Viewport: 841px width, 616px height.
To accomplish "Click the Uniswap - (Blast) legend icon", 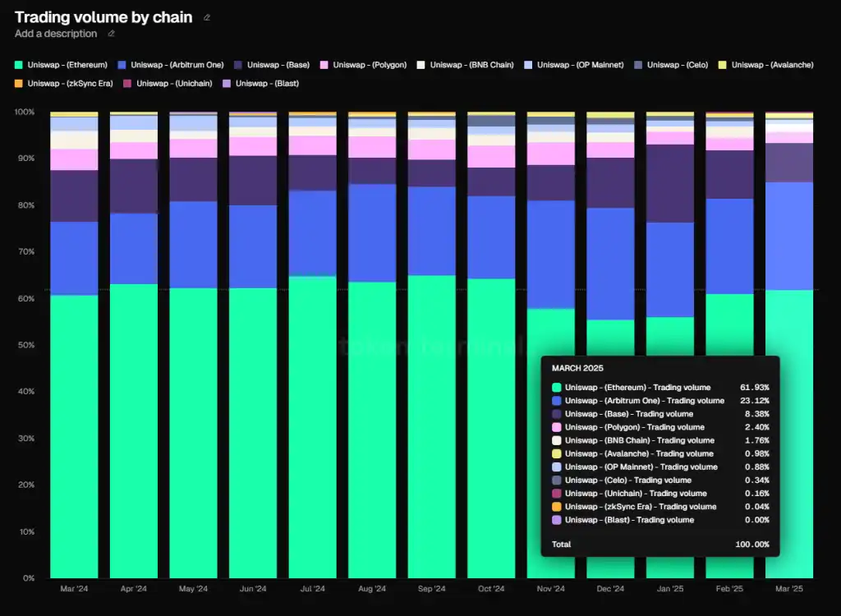I will tap(227, 83).
